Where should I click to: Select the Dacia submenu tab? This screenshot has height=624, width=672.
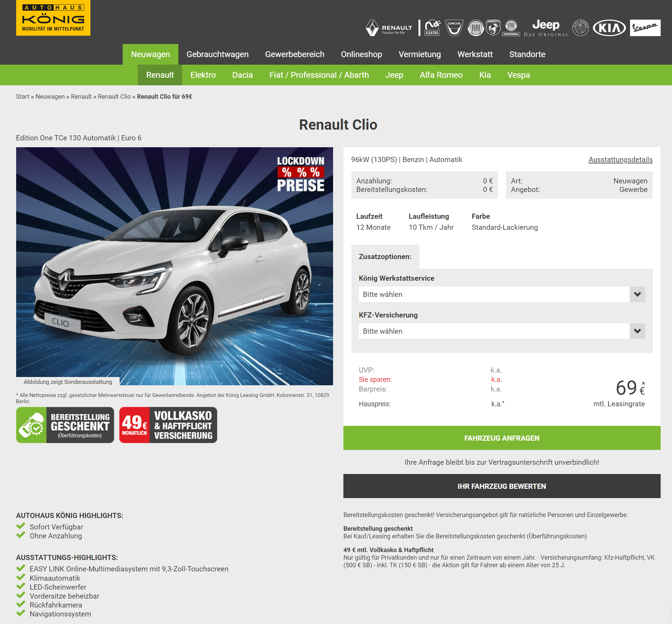(x=243, y=75)
